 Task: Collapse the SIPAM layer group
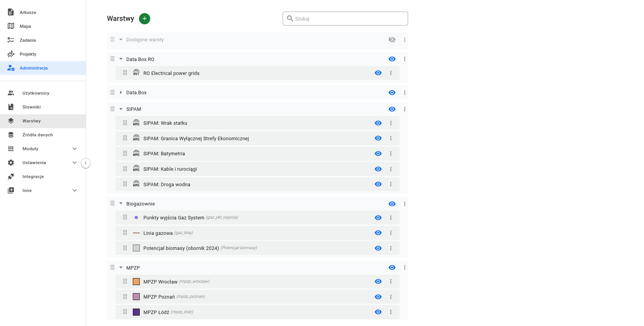click(121, 109)
